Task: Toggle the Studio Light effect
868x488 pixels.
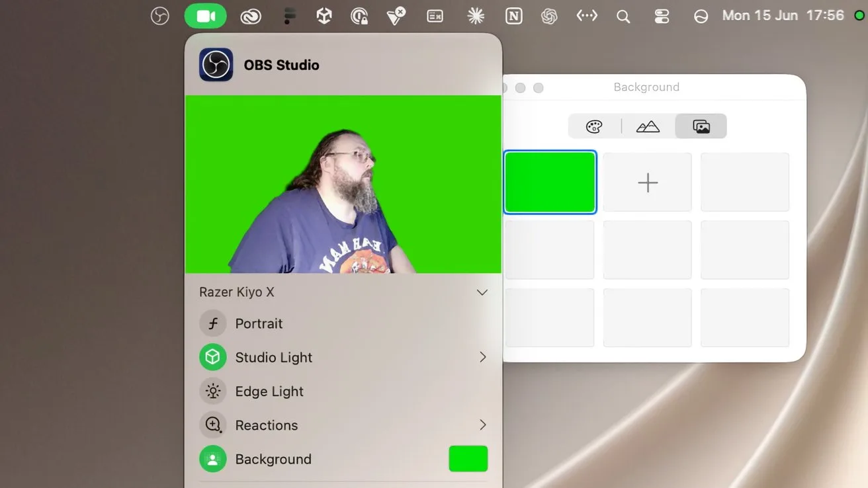Action: coord(213,357)
